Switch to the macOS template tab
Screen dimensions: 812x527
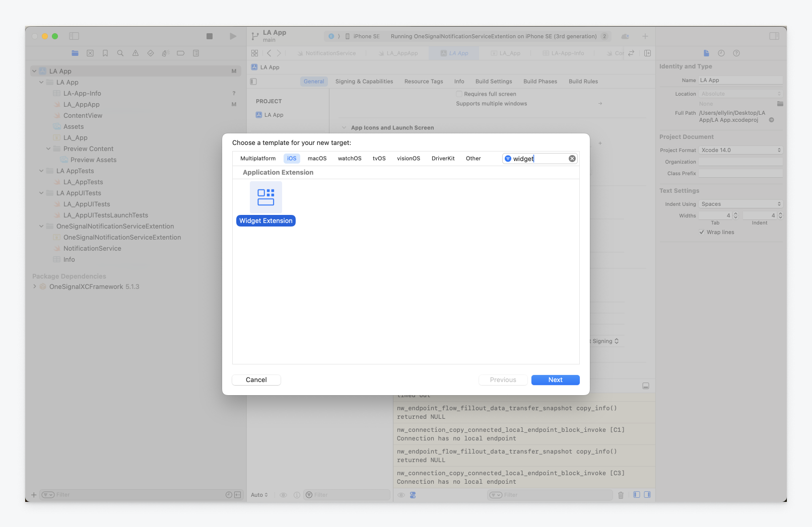[317, 159]
